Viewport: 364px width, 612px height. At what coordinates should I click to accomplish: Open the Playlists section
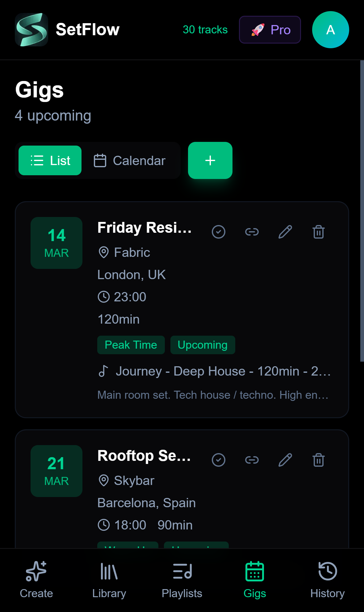click(182, 580)
